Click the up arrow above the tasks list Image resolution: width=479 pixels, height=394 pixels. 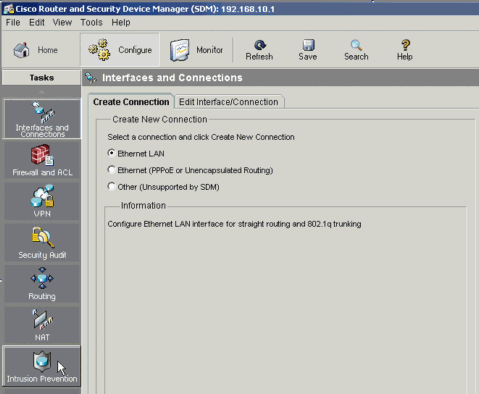[x=41, y=92]
